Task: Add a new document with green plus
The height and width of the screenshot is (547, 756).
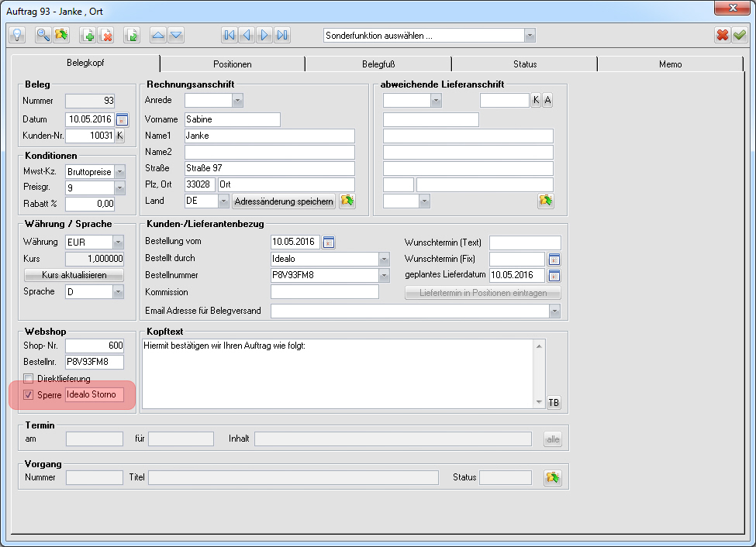Action: [x=88, y=35]
